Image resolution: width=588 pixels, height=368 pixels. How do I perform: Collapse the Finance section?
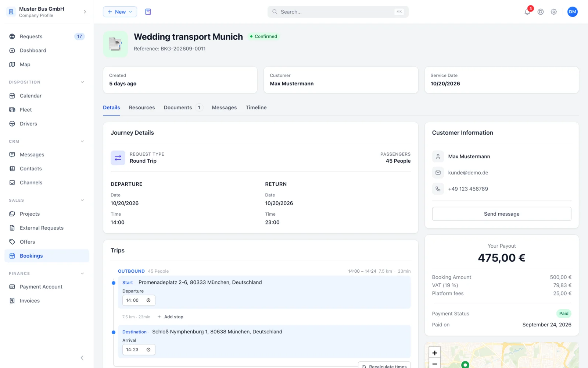pyautogui.click(x=82, y=273)
